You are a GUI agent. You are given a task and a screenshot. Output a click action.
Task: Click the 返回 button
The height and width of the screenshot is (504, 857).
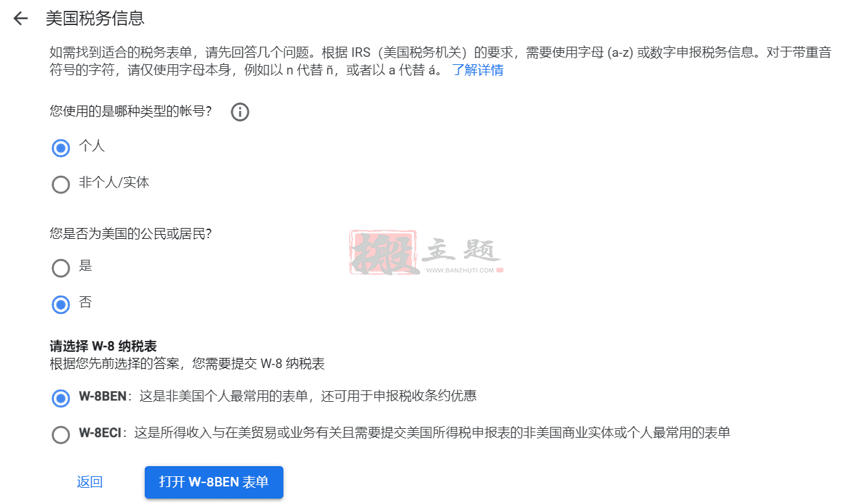coord(89,482)
